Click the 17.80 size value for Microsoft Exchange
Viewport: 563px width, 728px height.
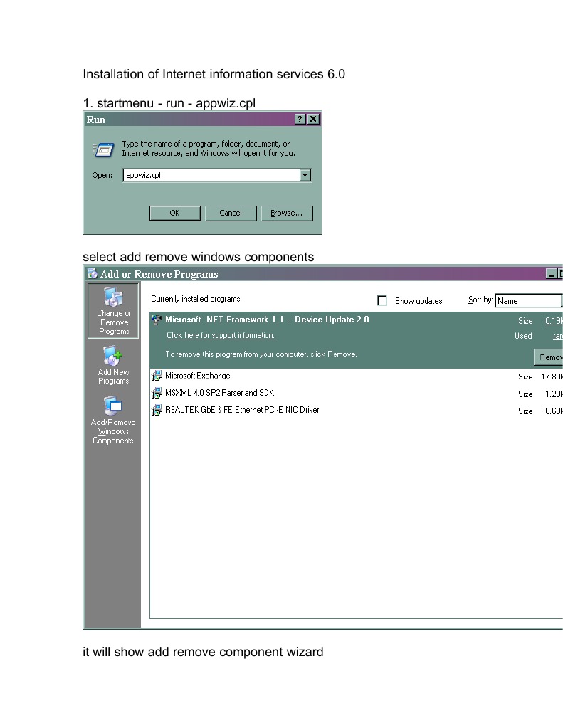click(552, 376)
